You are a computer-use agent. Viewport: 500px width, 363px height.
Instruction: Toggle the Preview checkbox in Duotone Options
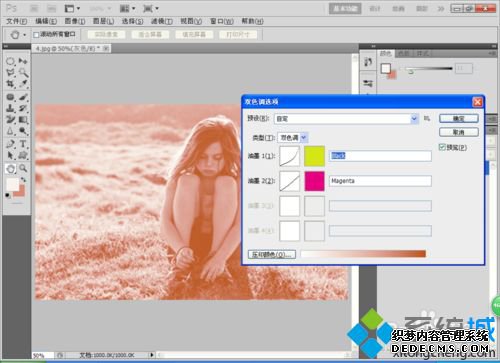point(442,147)
